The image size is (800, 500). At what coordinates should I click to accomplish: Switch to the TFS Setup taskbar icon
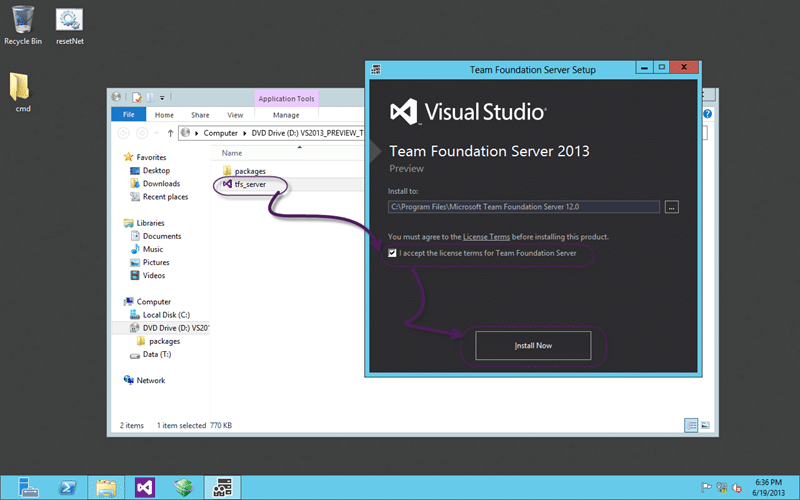tap(222, 488)
